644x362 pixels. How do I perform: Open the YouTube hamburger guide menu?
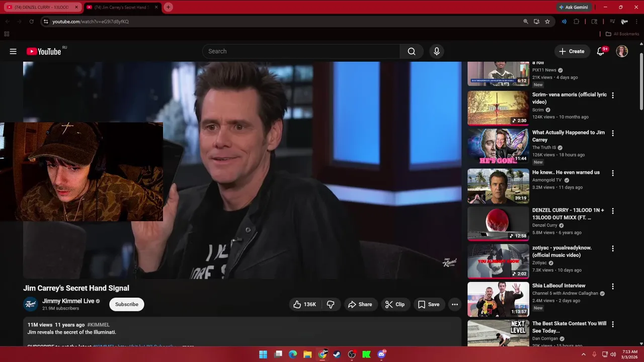13,51
